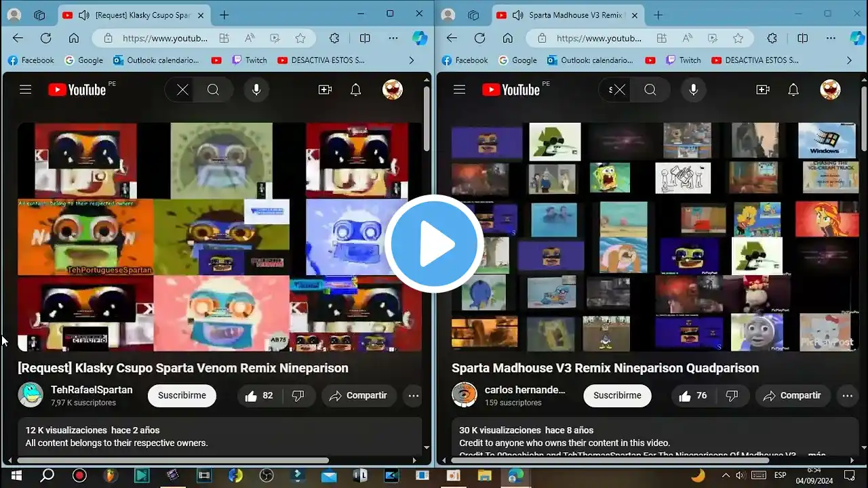Viewport: 868px width, 488px height.
Task: Start voice search in left YouTube window
Action: 256,89
